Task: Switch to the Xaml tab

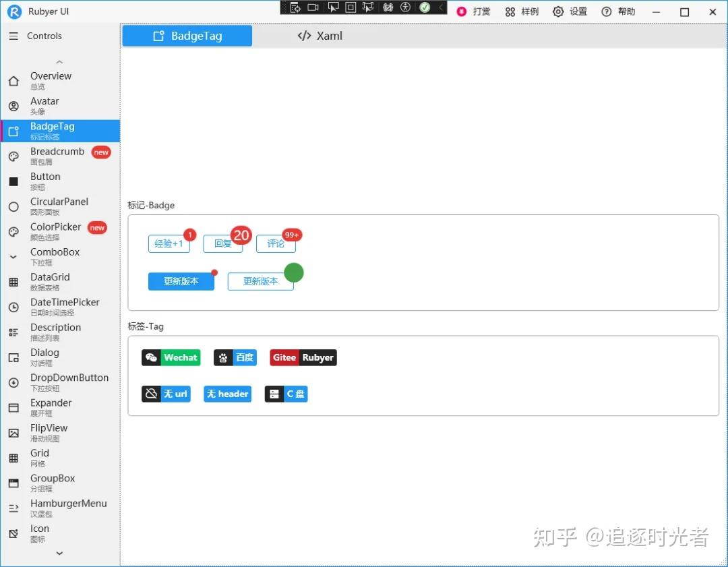Action: [319, 36]
